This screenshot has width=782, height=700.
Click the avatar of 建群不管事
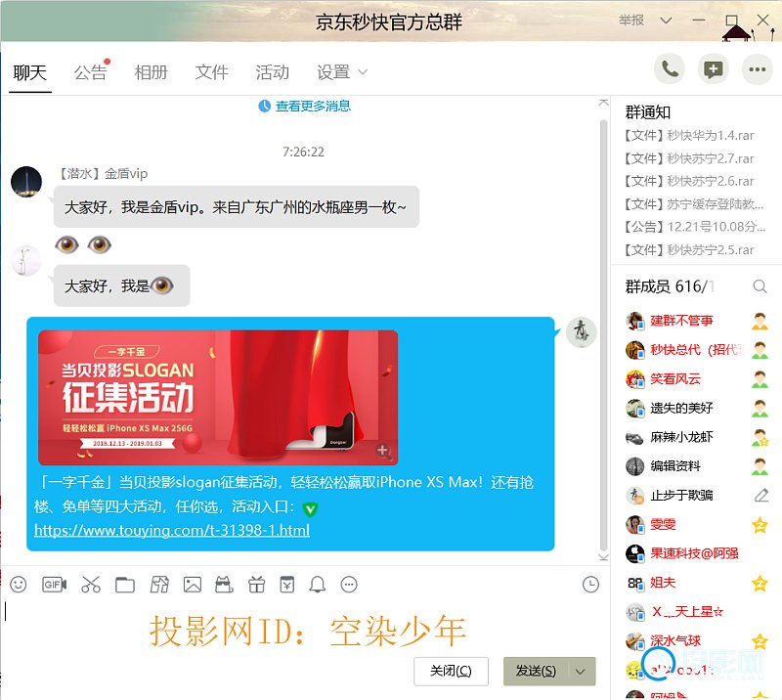tap(634, 321)
